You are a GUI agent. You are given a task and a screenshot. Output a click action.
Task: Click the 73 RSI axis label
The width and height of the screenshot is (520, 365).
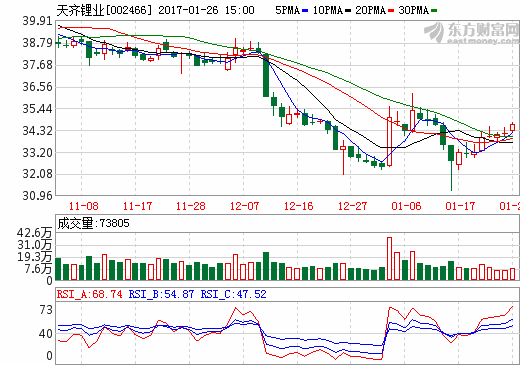[x=46, y=310]
